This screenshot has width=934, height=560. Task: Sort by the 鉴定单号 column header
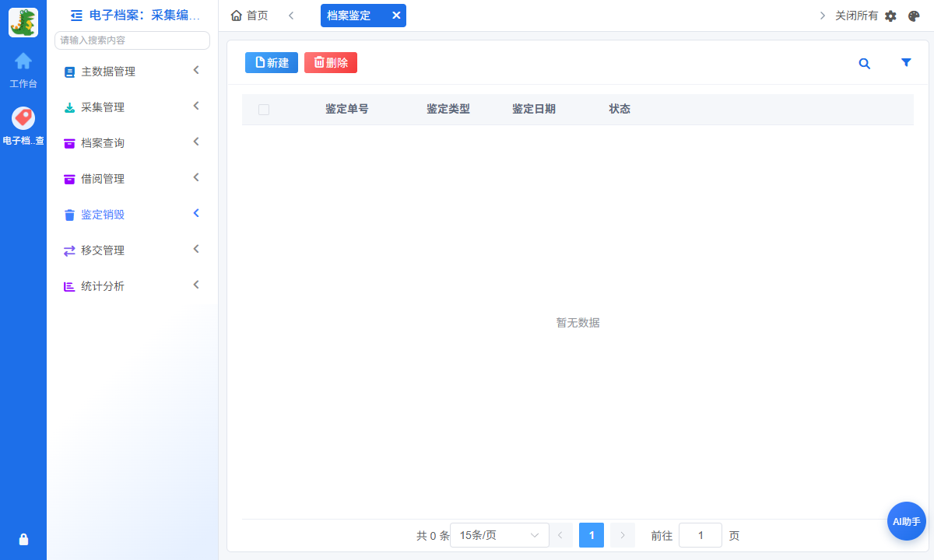click(x=347, y=110)
